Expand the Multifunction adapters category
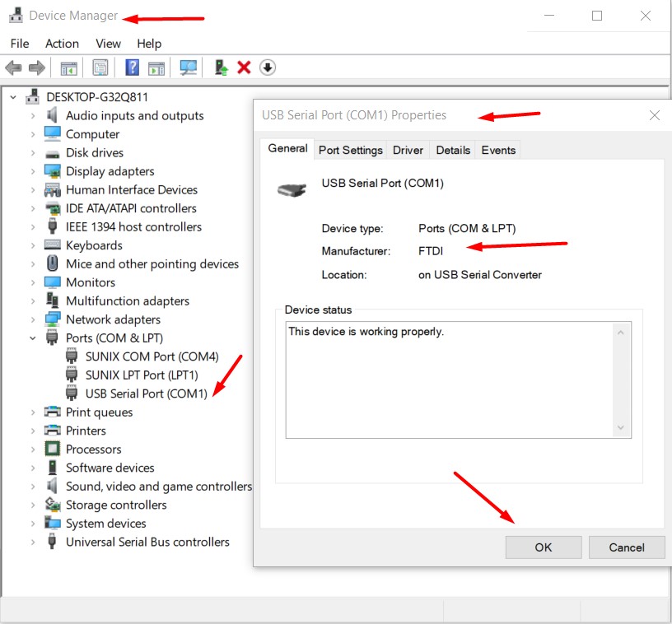Viewport: 672px width, 624px height. (33, 301)
